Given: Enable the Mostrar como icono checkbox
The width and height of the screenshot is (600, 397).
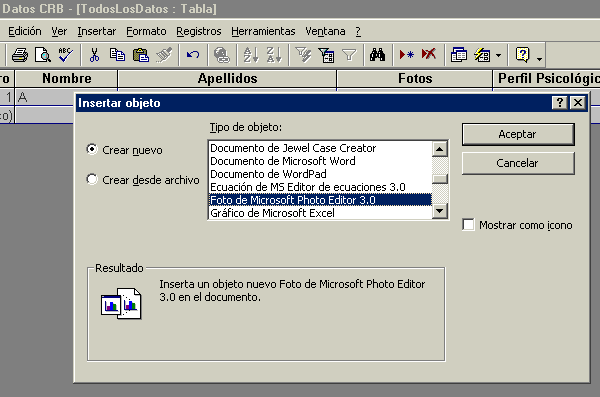Looking at the screenshot, I should 468,225.
